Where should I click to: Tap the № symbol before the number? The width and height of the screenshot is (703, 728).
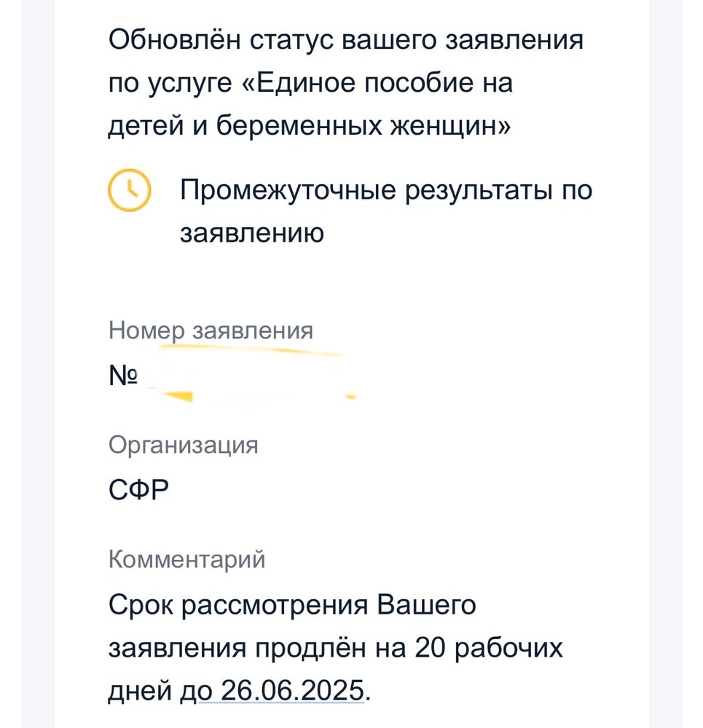click(x=122, y=375)
